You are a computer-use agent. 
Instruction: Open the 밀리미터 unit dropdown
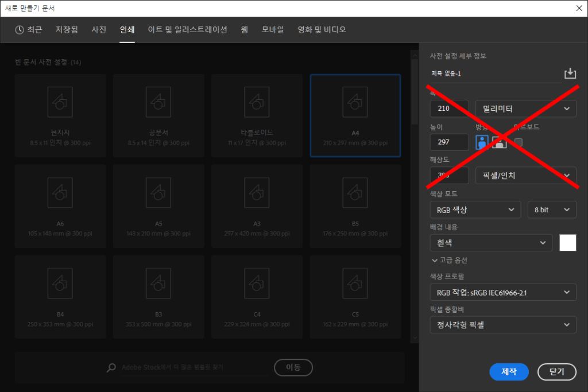[x=526, y=108]
